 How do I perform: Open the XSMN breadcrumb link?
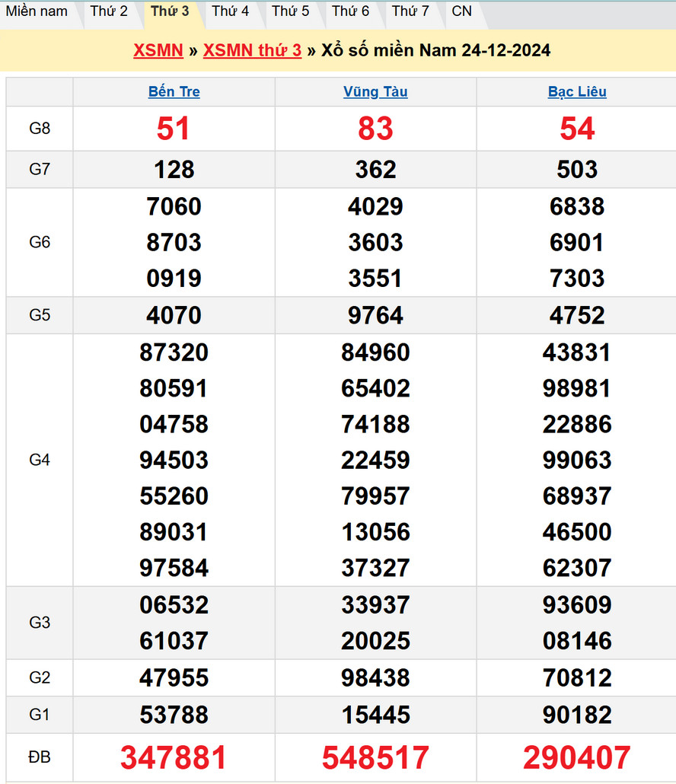coord(158,50)
